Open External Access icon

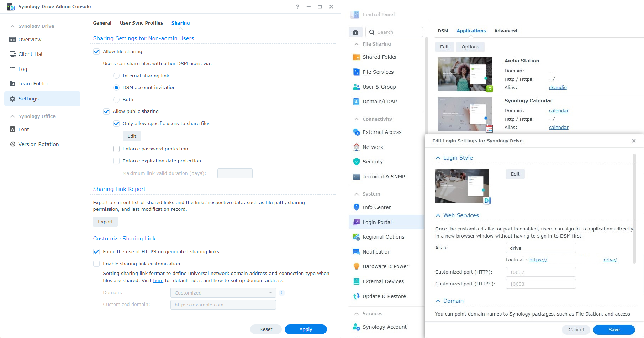(x=356, y=132)
